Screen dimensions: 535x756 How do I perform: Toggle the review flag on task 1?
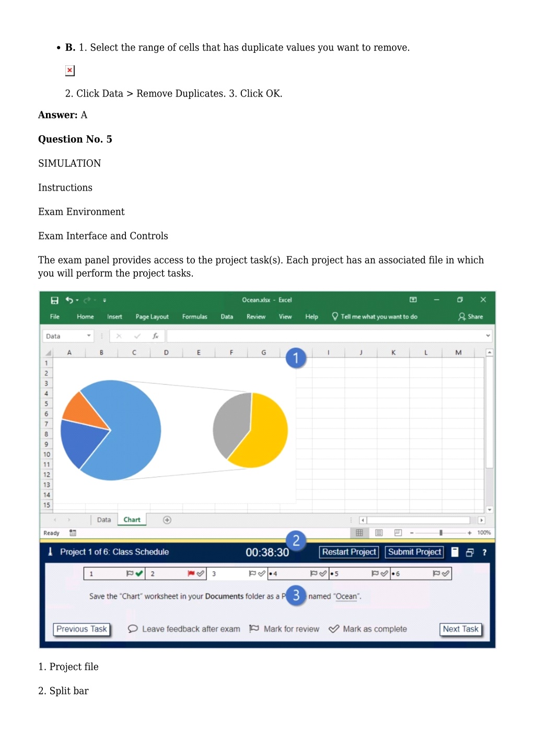point(130,574)
